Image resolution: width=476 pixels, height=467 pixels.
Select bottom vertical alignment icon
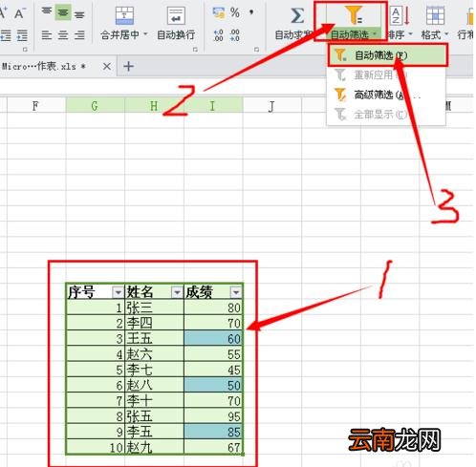tap(79, 13)
